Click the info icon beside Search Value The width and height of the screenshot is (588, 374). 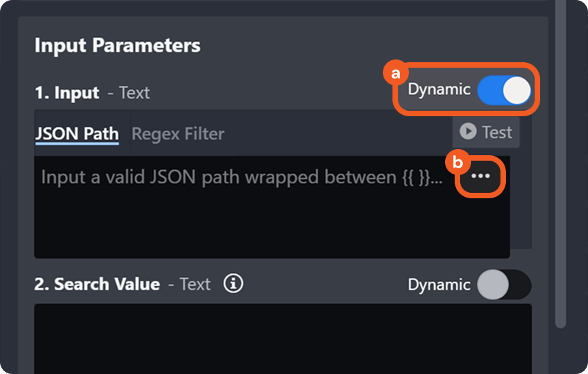(x=233, y=284)
